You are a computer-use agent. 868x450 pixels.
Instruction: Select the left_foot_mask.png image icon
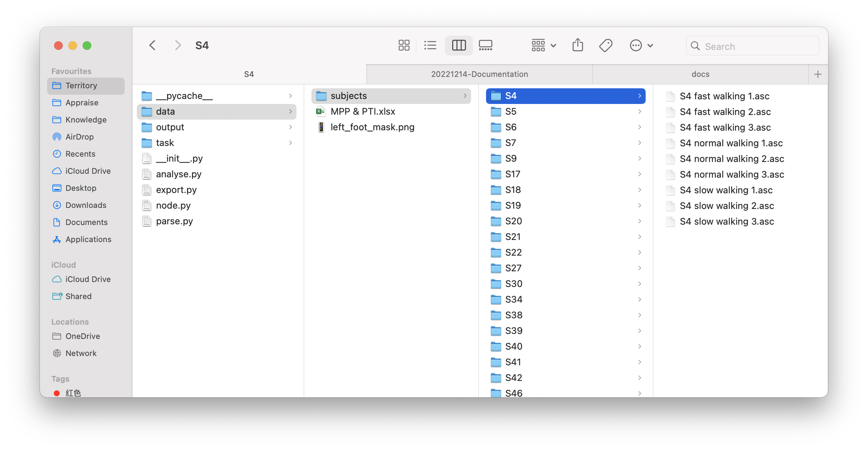coord(321,127)
